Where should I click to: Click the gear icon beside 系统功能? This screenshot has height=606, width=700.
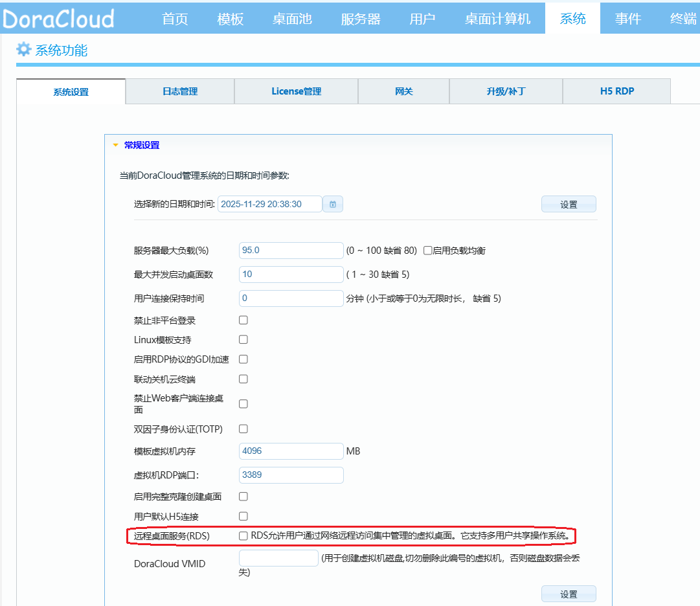[x=24, y=50]
